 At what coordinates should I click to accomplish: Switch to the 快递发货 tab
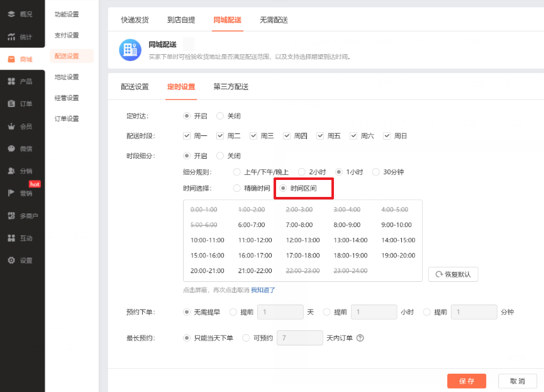click(x=135, y=20)
